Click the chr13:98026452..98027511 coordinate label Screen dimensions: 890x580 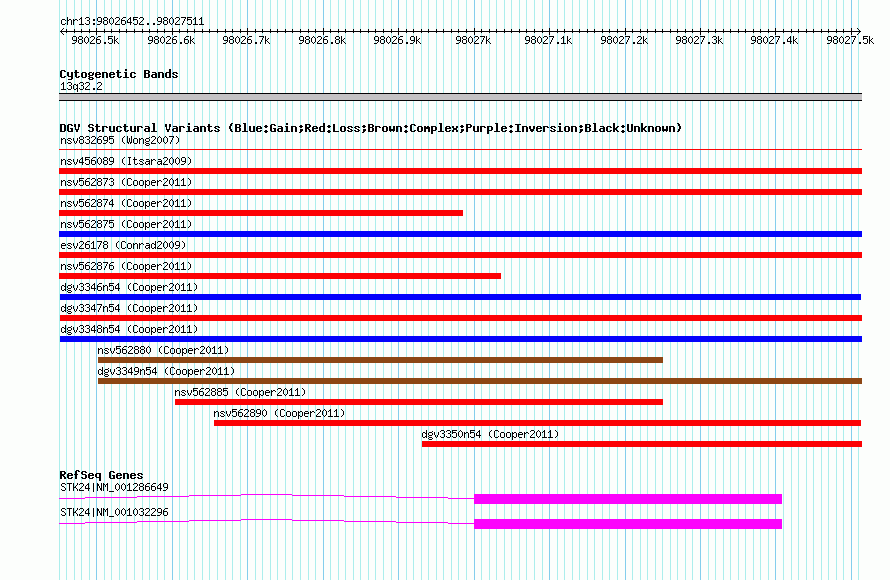(x=132, y=21)
